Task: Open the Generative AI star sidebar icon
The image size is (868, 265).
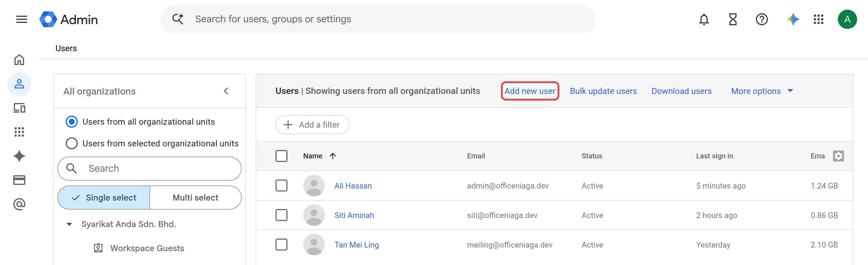Action: [x=19, y=156]
